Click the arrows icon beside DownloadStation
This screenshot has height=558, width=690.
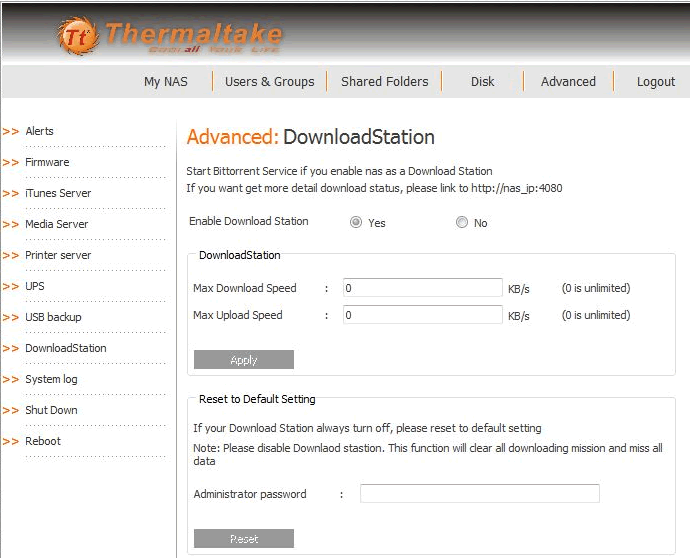click(11, 349)
